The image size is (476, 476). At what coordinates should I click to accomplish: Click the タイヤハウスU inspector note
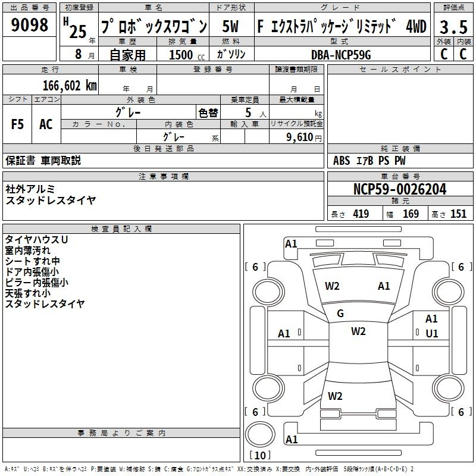click(36, 239)
